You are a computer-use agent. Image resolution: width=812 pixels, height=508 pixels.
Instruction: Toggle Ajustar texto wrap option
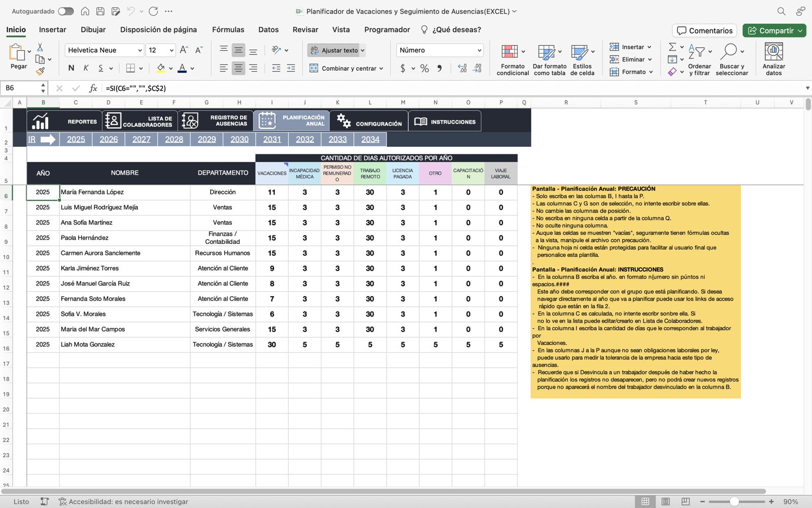(x=336, y=50)
